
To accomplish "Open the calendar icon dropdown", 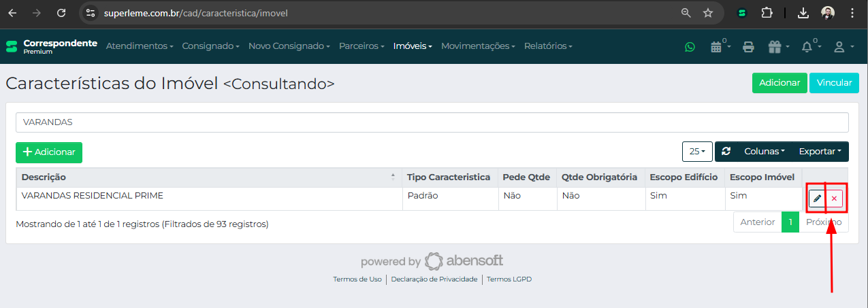I will pos(720,46).
